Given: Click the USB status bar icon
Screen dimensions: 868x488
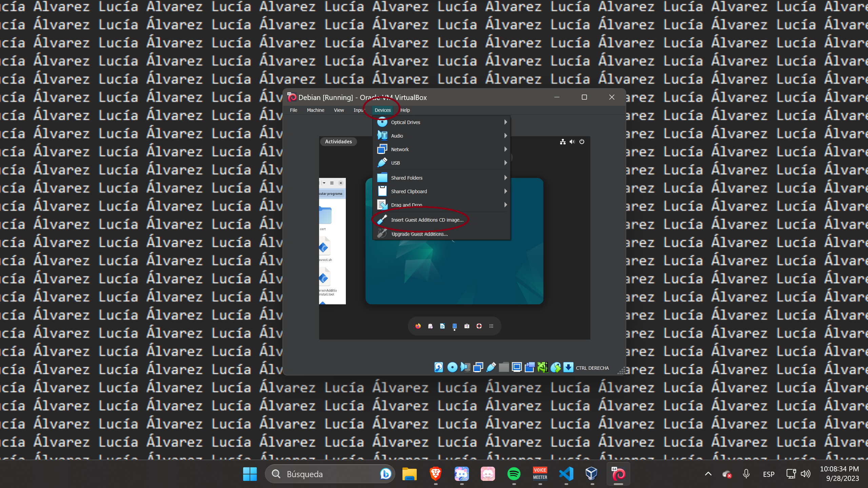Looking at the screenshot, I should pos(491,367).
